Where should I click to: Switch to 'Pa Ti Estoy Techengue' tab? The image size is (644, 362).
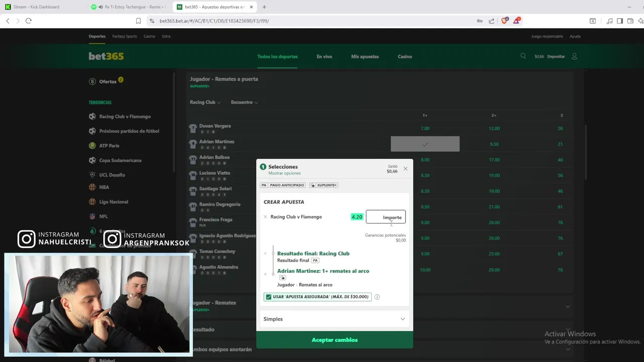(129, 7)
